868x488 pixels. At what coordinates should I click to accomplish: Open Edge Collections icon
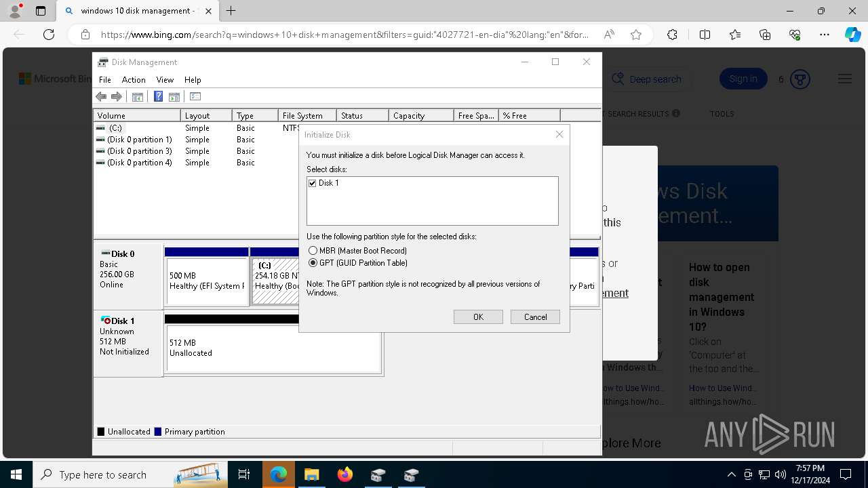point(765,35)
